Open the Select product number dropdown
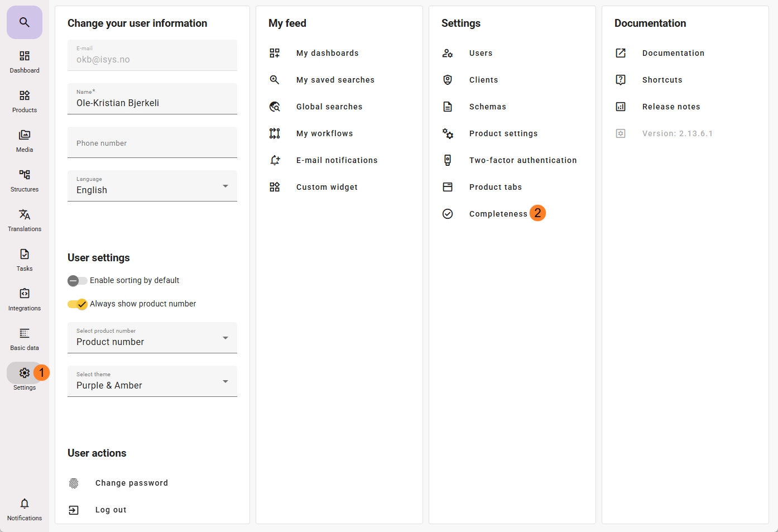 point(152,338)
